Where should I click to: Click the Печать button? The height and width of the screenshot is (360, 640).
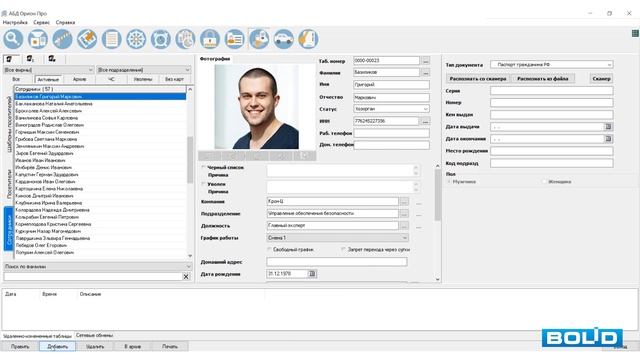170,347
